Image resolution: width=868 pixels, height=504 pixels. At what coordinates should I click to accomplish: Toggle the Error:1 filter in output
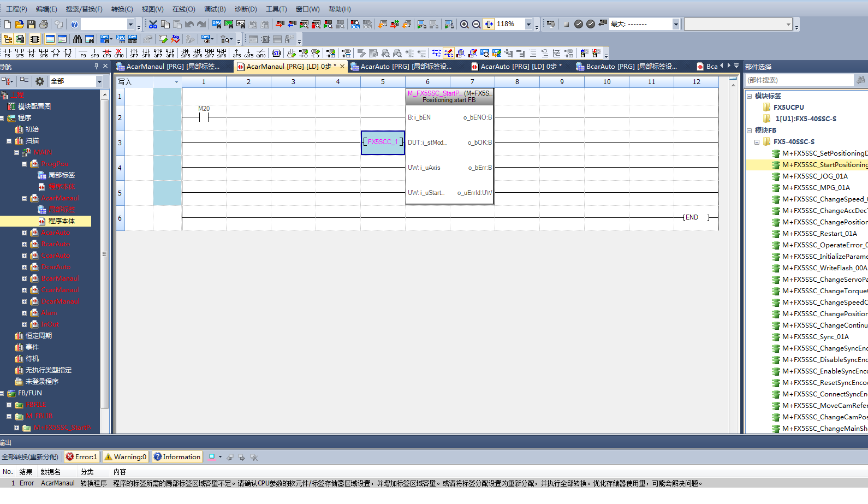[x=81, y=457]
